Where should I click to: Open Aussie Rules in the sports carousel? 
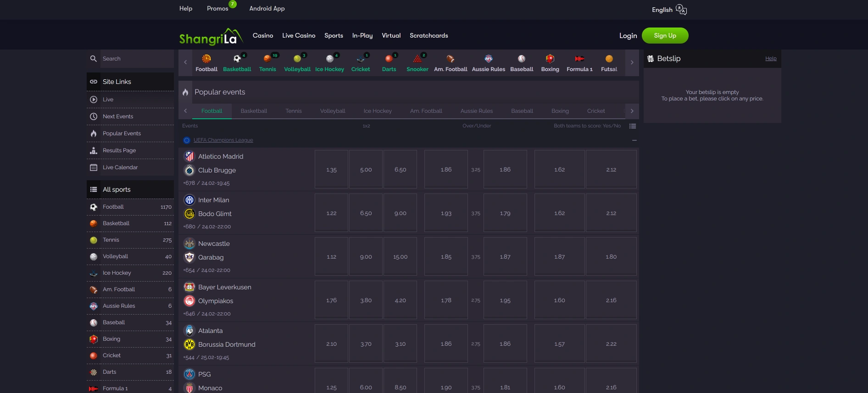(489, 63)
